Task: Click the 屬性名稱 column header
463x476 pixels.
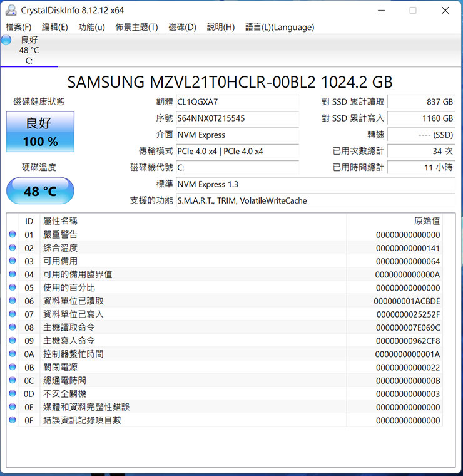Action: (61, 221)
